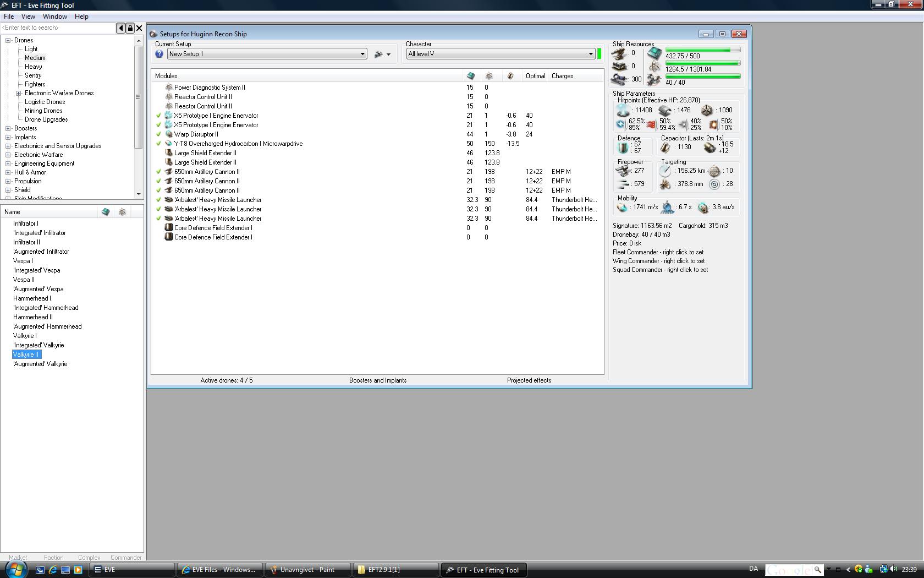
Task: Click the missile volley icon showing 579
Action: tap(623, 184)
